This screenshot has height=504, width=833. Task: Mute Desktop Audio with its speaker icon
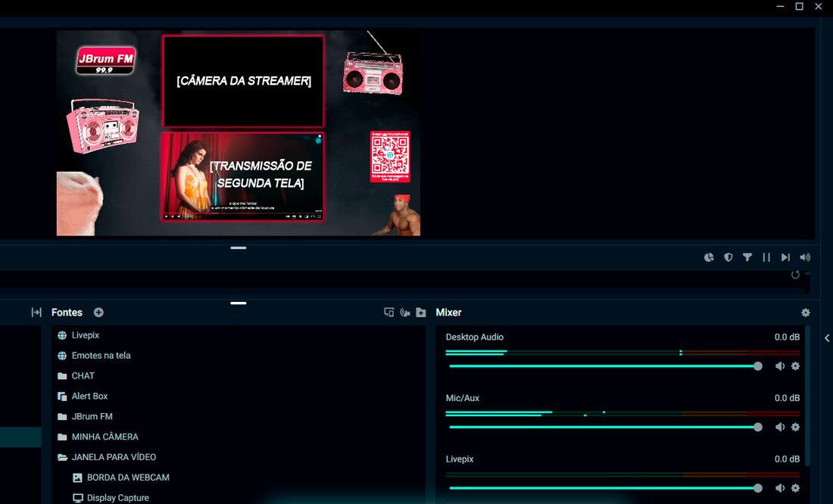780,366
